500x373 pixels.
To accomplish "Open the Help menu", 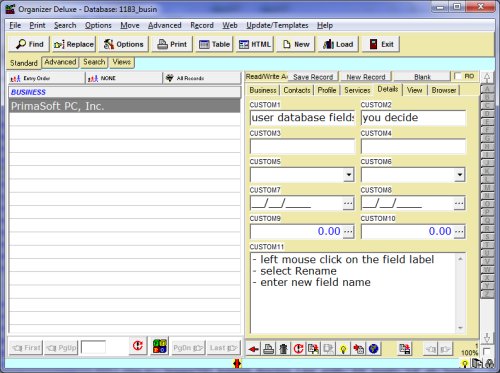I will [325, 25].
